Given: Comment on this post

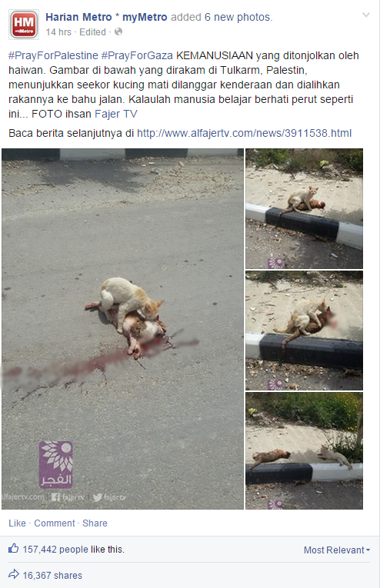Looking at the screenshot, I should pyautogui.click(x=55, y=523).
